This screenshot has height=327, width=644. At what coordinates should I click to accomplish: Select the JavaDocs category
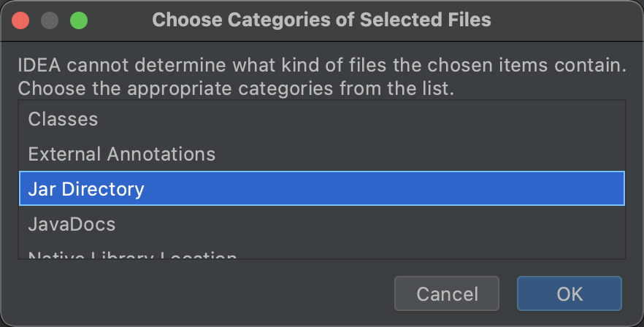72,224
